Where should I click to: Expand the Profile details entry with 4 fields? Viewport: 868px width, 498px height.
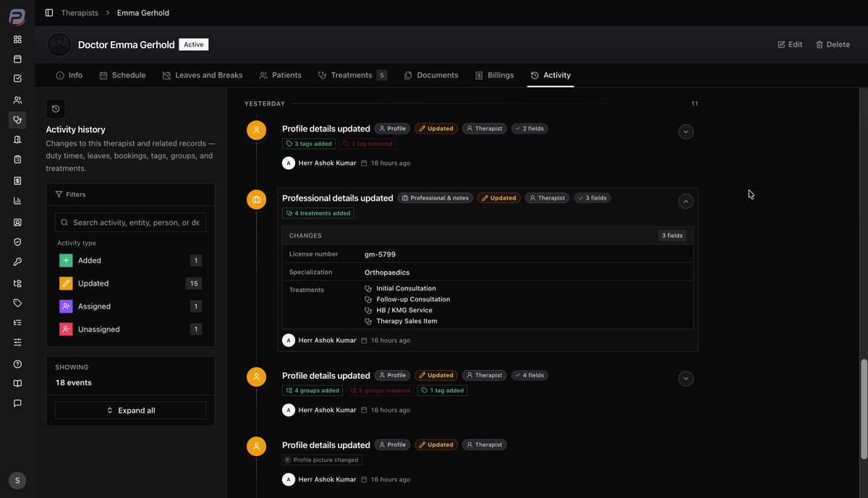[686, 378]
